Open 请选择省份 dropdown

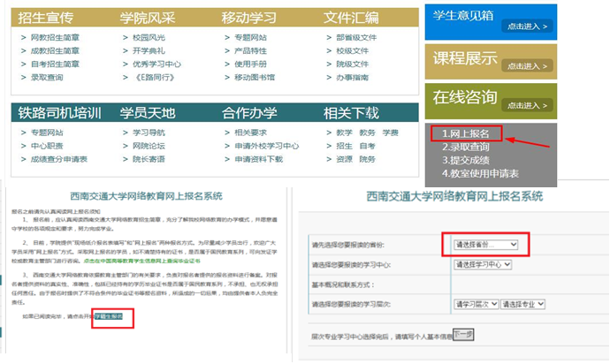(485, 245)
